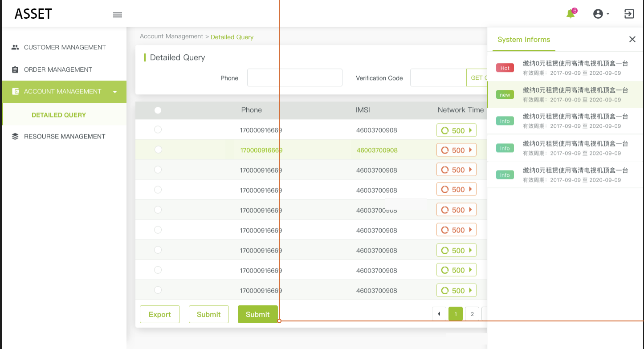Click the Phone input field
Viewport: 644px width, 349px height.
294,77
